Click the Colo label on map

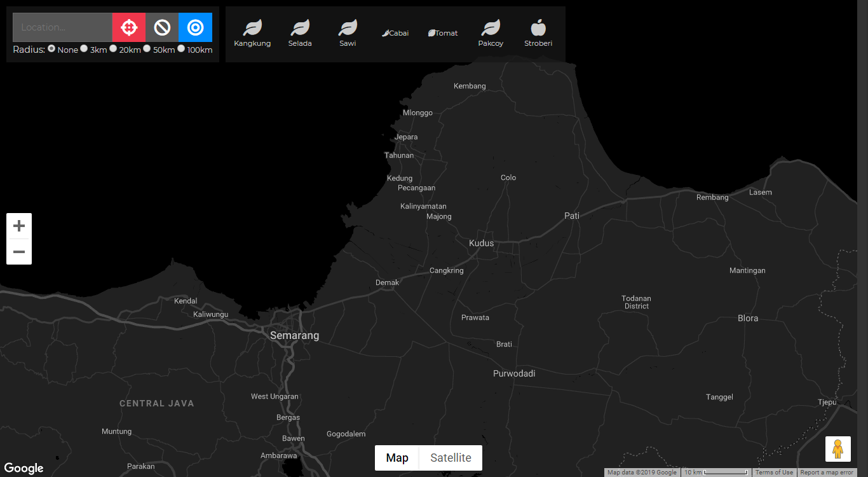pos(508,177)
